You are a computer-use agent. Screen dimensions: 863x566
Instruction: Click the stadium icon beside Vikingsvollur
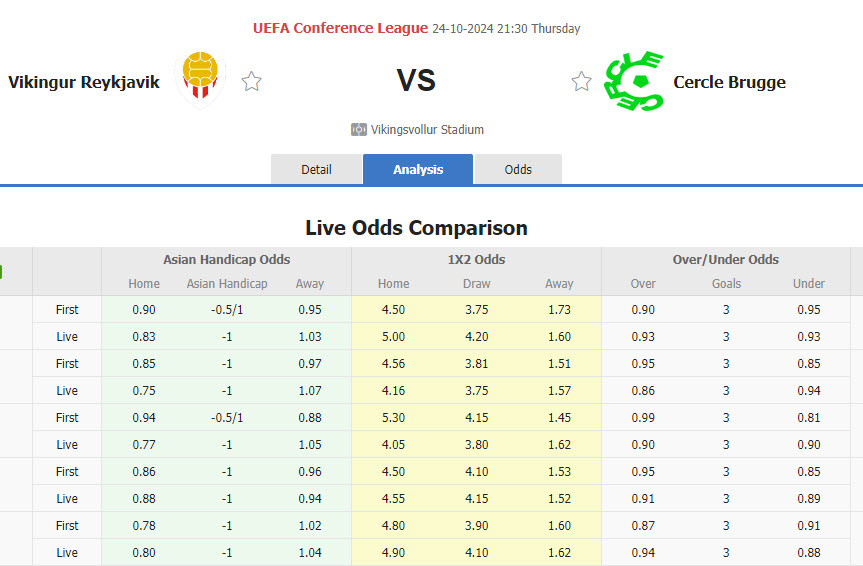tap(359, 130)
